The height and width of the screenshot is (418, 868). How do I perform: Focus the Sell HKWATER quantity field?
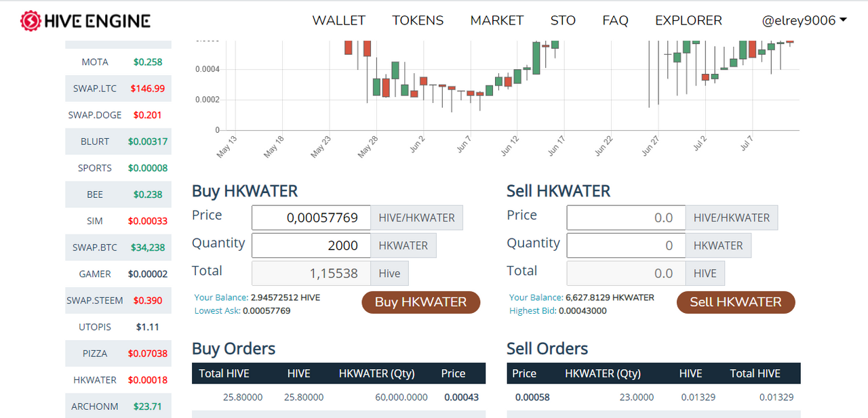[x=626, y=245]
